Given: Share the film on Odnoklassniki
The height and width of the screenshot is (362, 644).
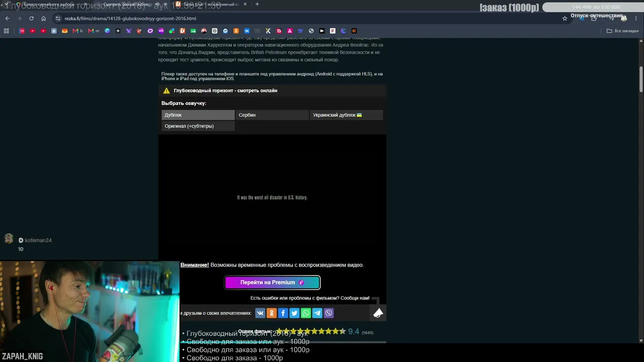Looking at the screenshot, I should point(272,313).
